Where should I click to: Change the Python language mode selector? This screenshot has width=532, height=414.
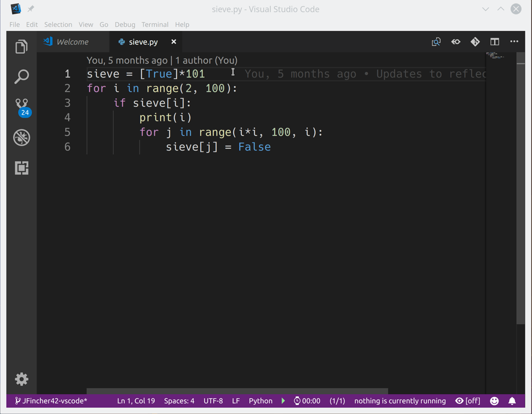click(260, 401)
